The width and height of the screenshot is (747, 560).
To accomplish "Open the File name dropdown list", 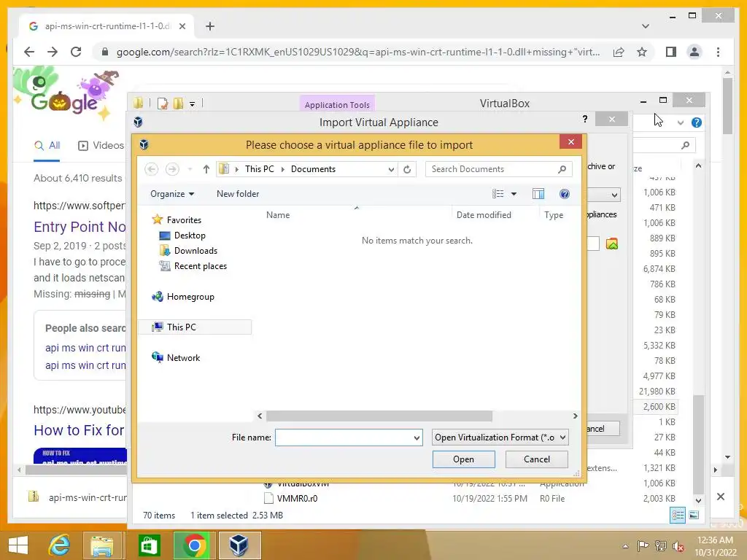I will tap(417, 437).
